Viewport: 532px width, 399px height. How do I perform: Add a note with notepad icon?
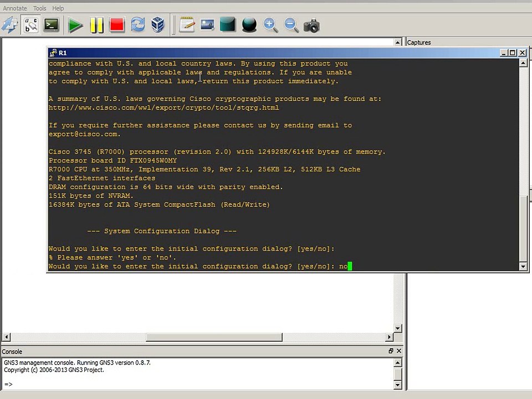pos(187,25)
